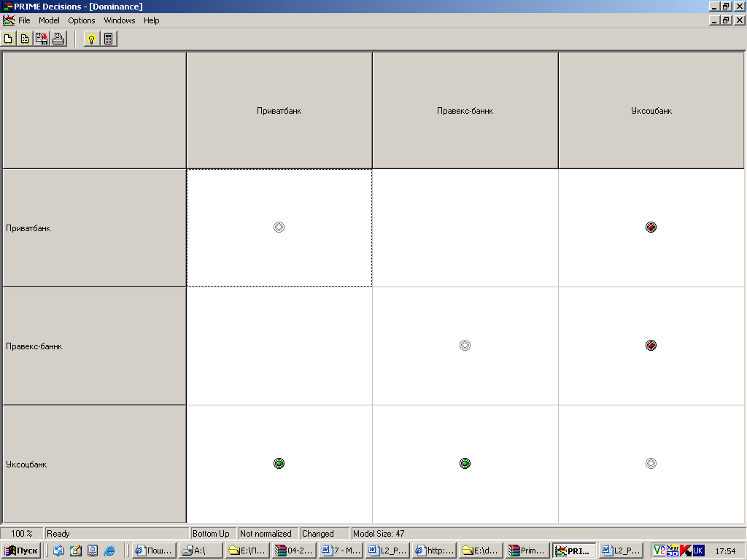Click the VC tray icon

coord(659,551)
